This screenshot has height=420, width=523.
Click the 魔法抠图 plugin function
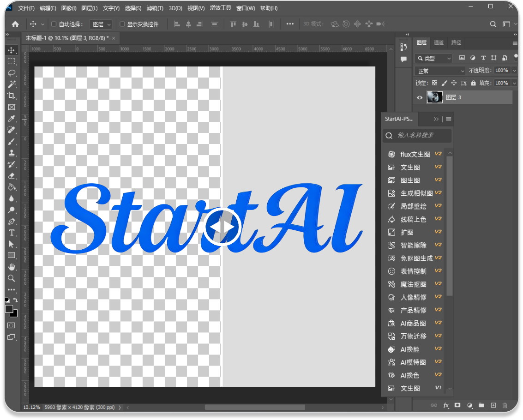413,284
